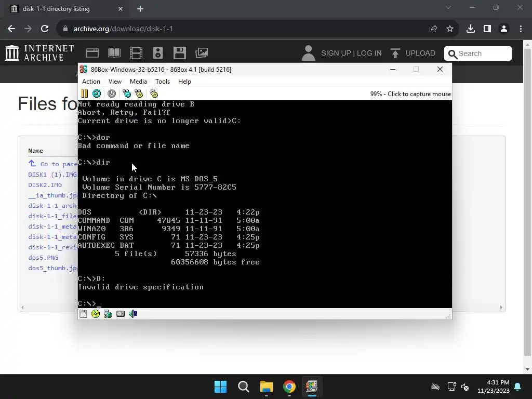Open Chrome profile icon
The height and width of the screenshot is (399, 532).
point(504,29)
